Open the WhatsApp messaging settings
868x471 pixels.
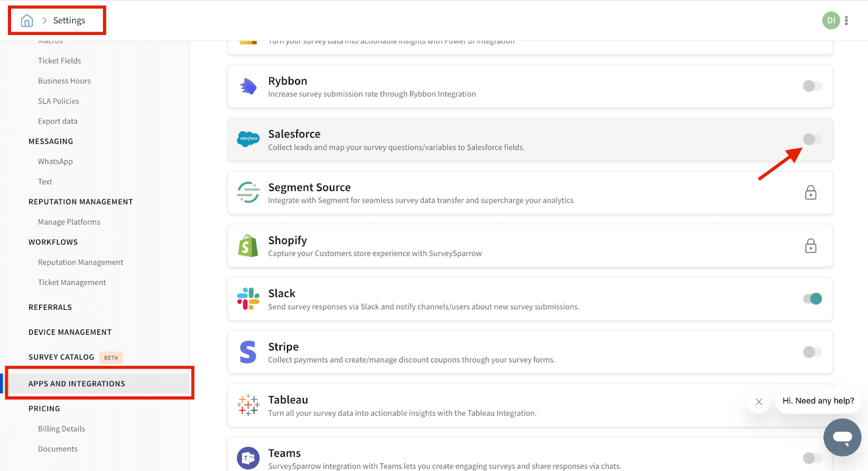point(55,162)
